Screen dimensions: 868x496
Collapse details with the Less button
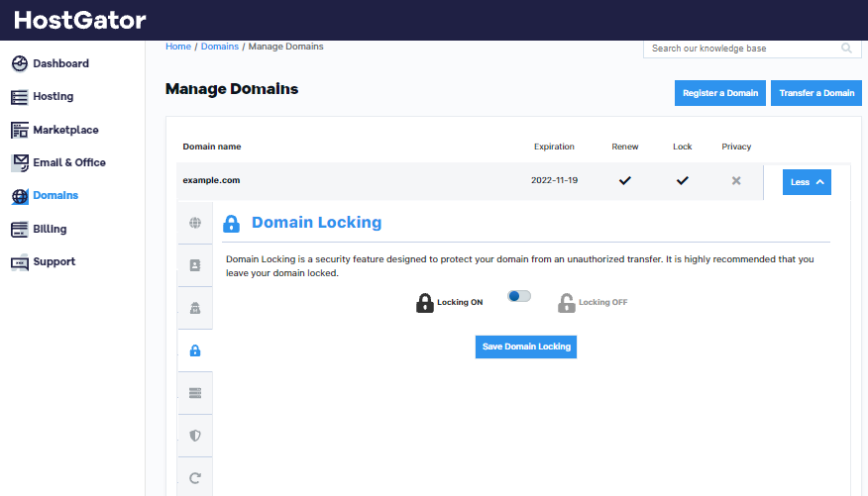(807, 182)
